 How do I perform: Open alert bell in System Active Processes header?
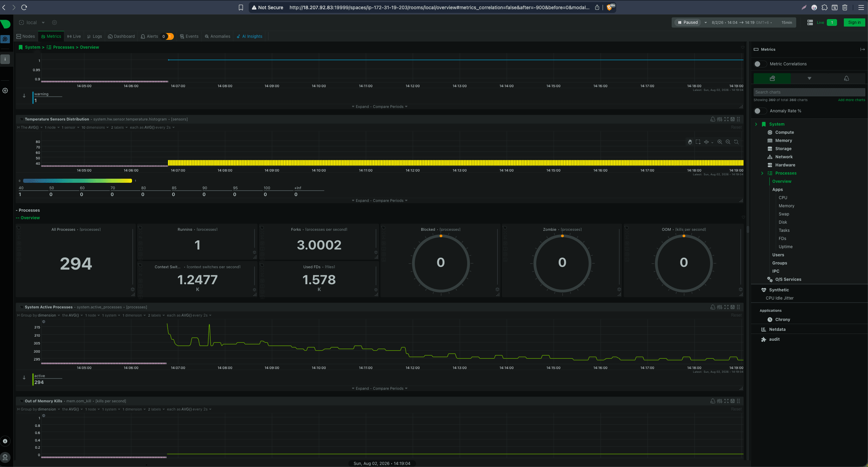(713, 307)
